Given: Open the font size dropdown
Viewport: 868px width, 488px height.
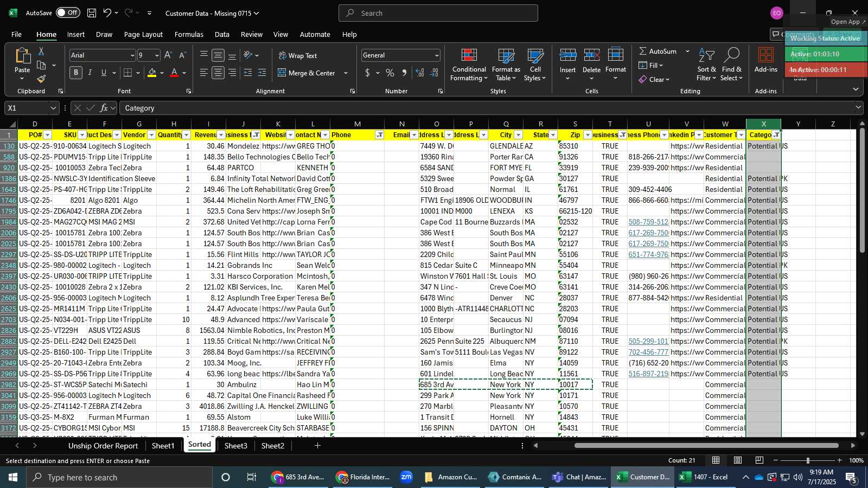Looking at the screenshot, I should 157,55.
